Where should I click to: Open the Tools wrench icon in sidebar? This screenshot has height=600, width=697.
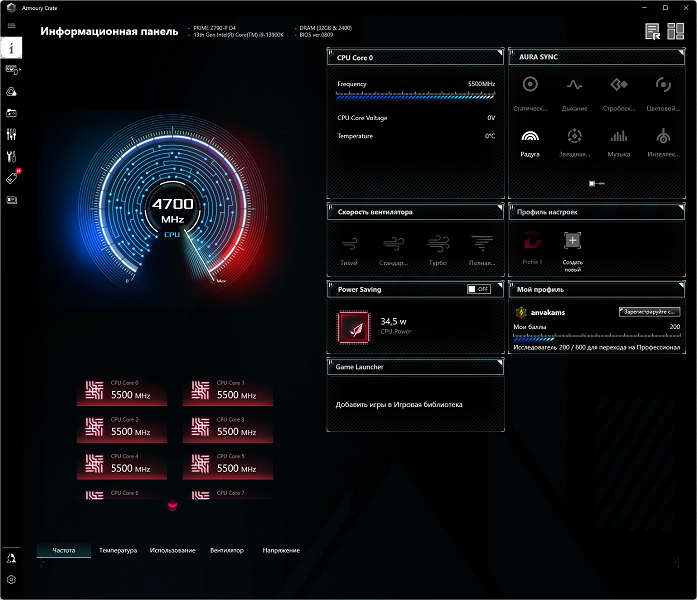12,156
